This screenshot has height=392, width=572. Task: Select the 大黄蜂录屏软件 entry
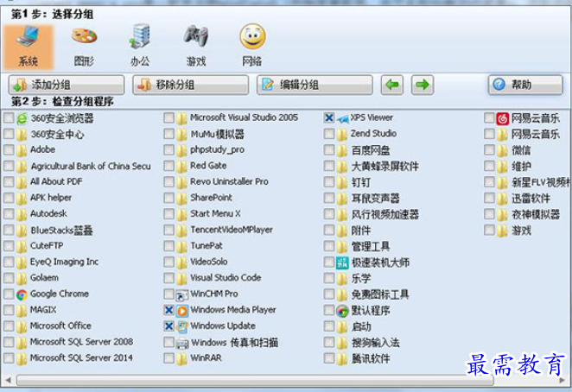click(385, 167)
